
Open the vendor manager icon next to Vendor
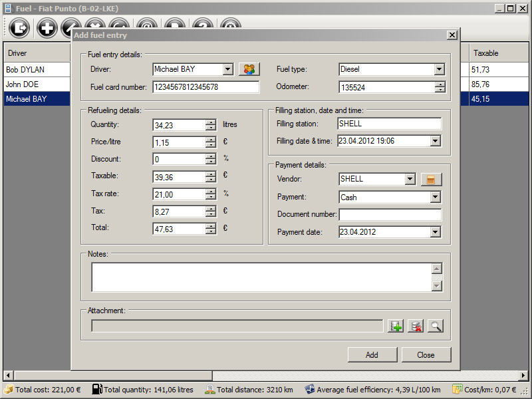[x=431, y=179]
